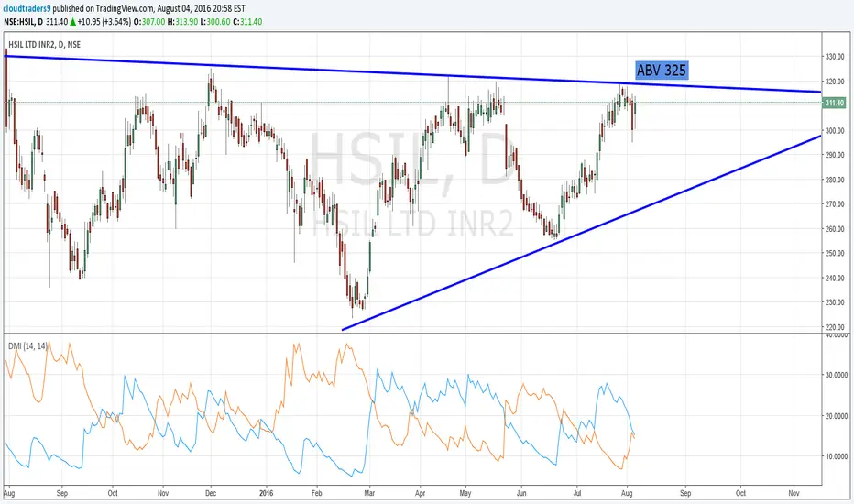Image resolution: width=854 pixels, height=504 pixels.
Task: Click the 260.00 price axis label
Action: pyautogui.click(x=835, y=229)
